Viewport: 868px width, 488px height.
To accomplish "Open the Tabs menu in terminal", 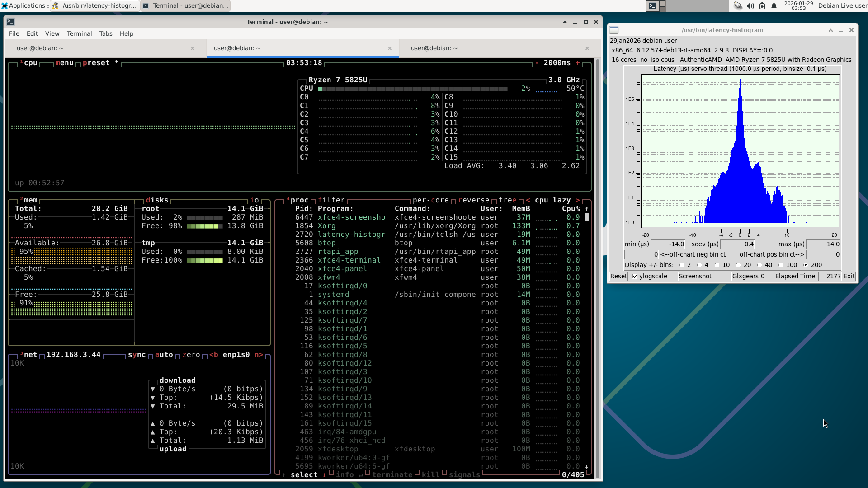I will (105, 34).
